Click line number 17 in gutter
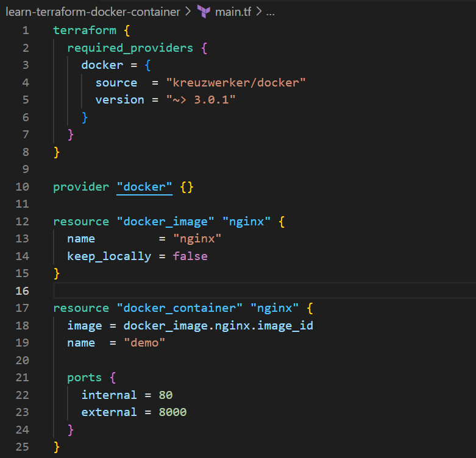This screenshot has height=458, width=476. pyautogui.click(x=23, y=308)
